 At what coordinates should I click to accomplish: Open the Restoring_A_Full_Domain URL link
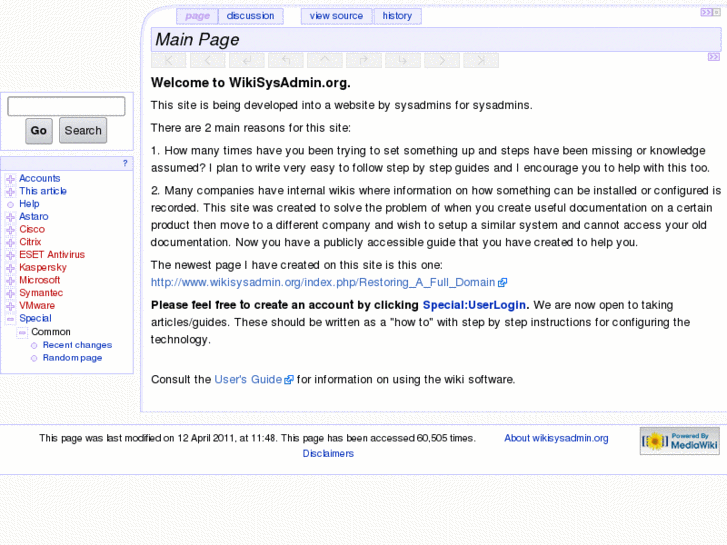pyautogui.click(x=323, y=282)
